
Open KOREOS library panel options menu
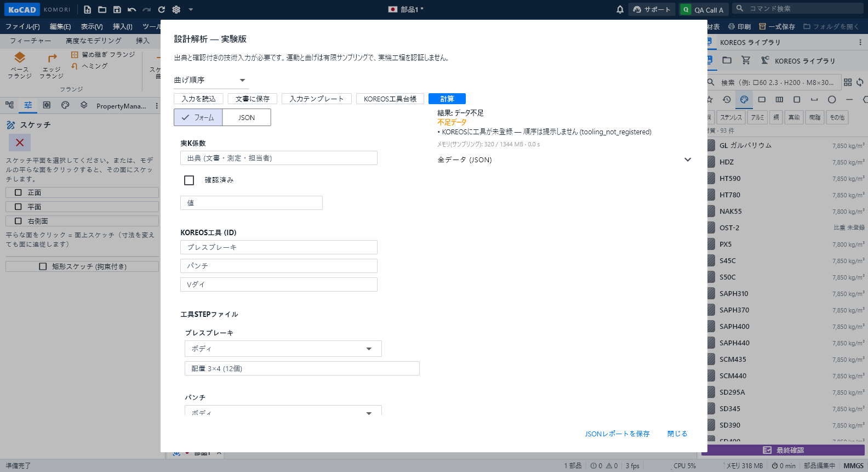click(860, 42)
